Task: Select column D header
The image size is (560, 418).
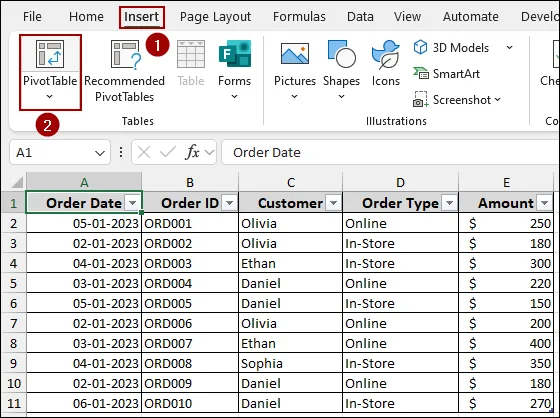Action: (x=400, y=182)
